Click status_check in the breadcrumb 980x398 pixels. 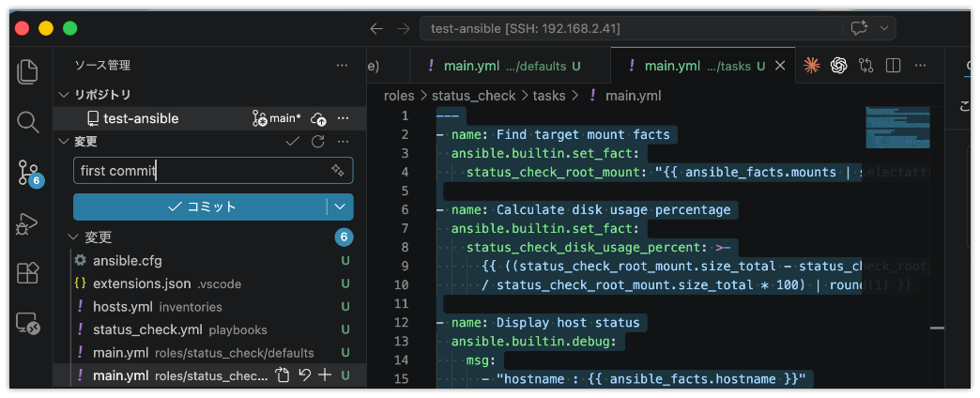(474, 96)
